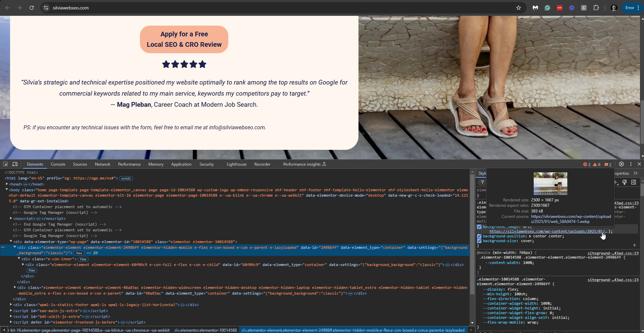Viewport: 644px width, 333px height.
Task: Open the Sources tab
Action: [x=80, y=164]
